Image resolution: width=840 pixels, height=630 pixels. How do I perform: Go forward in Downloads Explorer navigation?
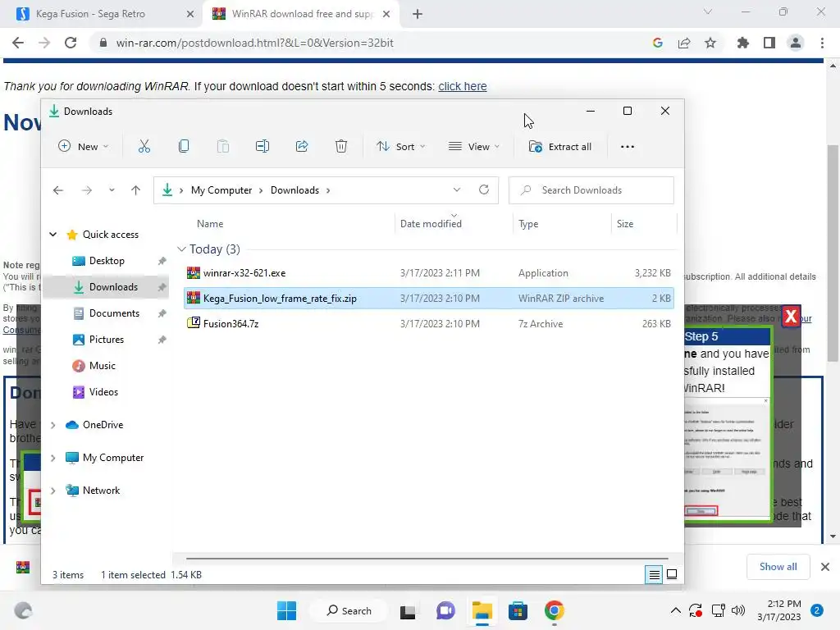[87, 190]
